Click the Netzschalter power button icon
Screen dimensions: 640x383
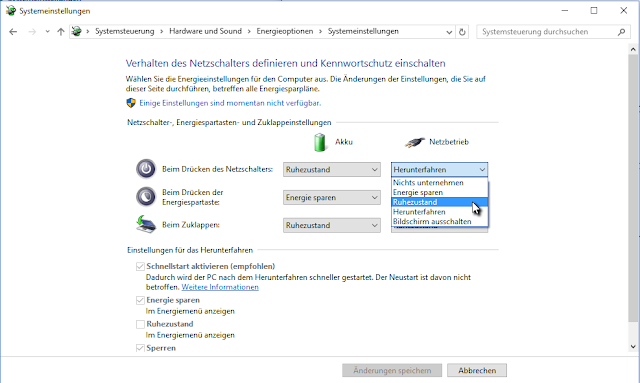(x=146, y=169)
